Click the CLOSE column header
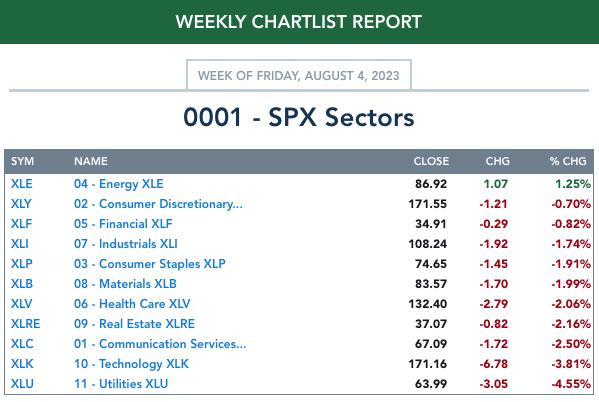This screenshot has height=402, width=599. [x=431, y=161]
